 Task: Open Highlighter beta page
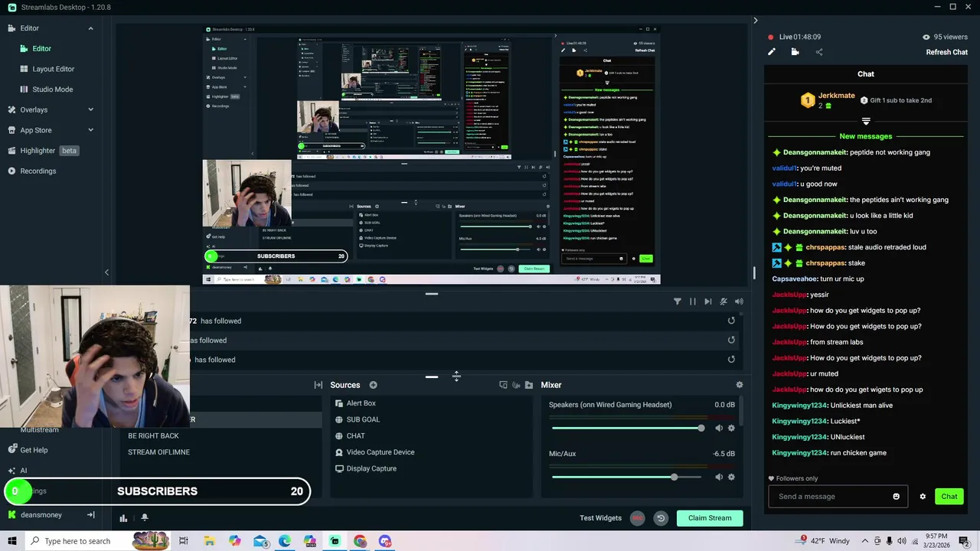click(x=44, y=151)
